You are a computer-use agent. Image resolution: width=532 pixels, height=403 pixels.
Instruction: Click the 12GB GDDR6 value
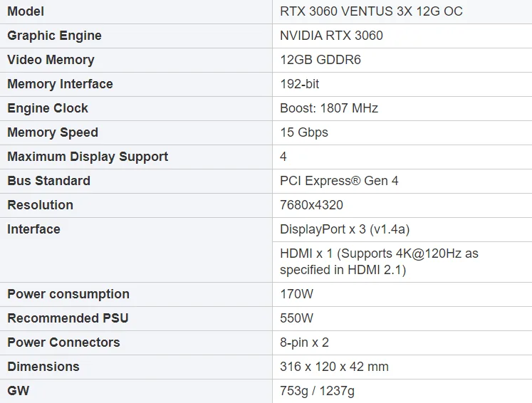click(x=320, y=60)
